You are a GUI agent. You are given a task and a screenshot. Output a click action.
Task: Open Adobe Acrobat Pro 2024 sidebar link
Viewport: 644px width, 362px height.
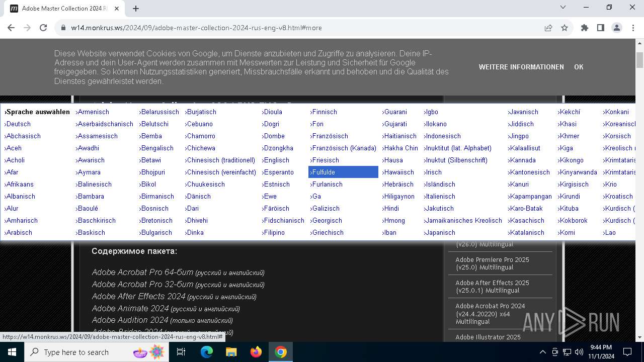tap(490, 314)
